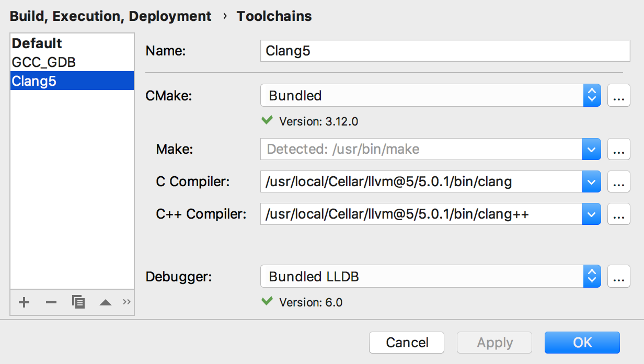Image resolution: width=644 pixels, height=364 pixels.
Task: Browse for CMake executable
Action: [x=618, y=96]
